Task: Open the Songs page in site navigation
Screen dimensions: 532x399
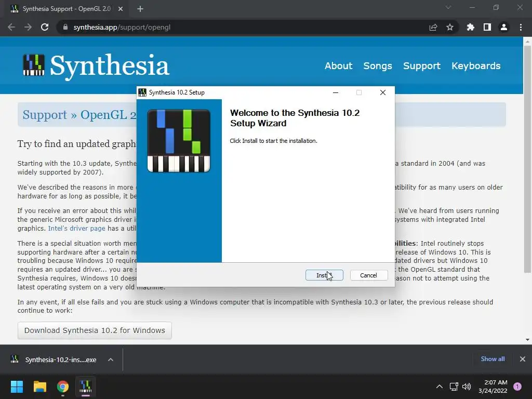Action: [x=378, y=66]
